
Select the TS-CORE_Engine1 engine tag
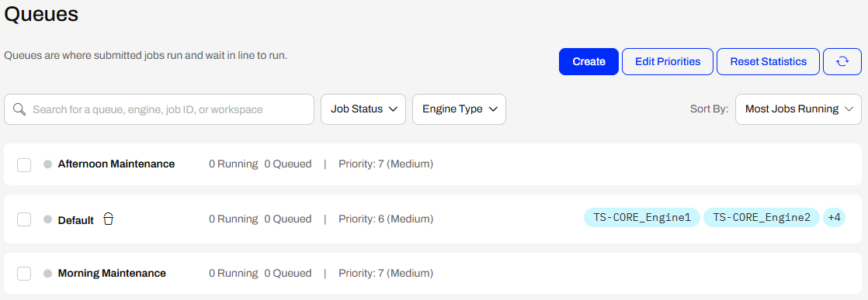point(642,218)
